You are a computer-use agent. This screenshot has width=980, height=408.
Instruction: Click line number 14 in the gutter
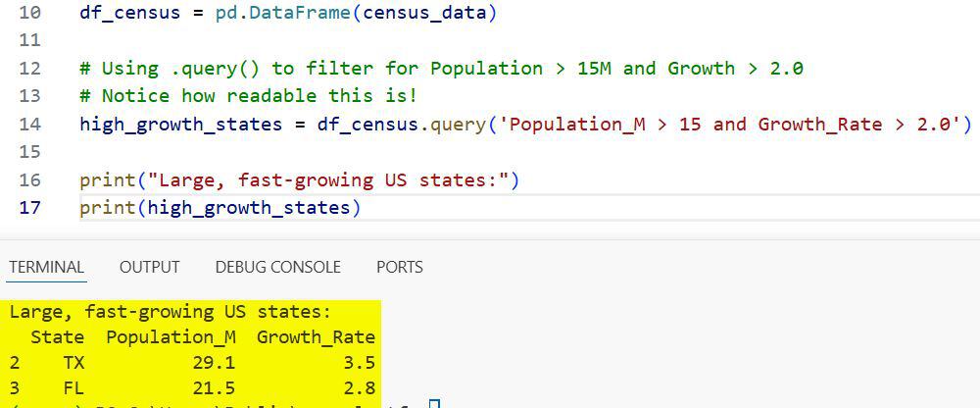coord(29,124)
